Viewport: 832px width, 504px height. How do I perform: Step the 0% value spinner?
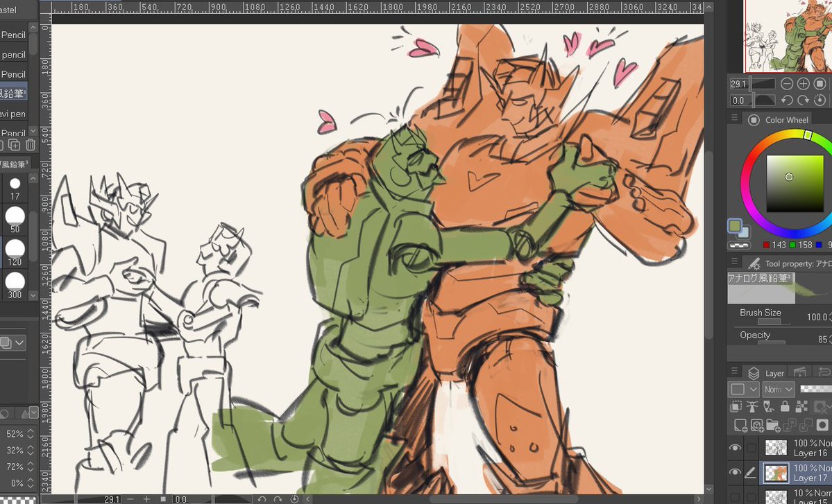[x=31, y=483]
